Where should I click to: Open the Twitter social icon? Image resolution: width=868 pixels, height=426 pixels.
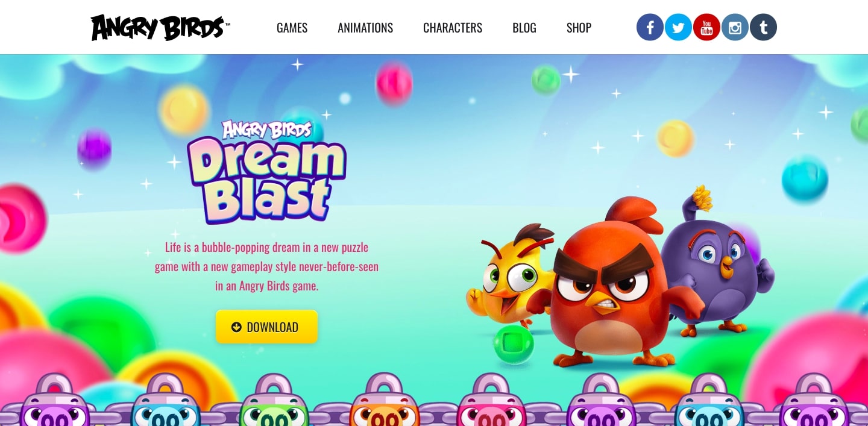(x=678, y=27)
